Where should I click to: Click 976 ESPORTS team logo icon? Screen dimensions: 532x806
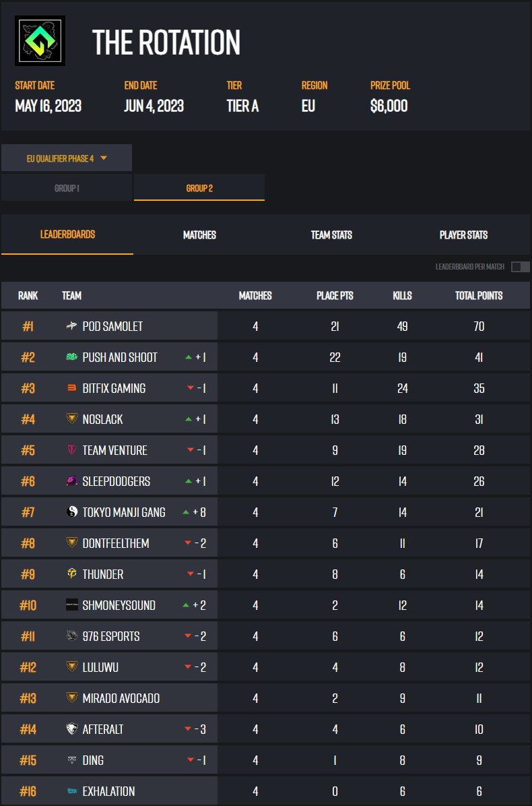click(x=72, y=636)
